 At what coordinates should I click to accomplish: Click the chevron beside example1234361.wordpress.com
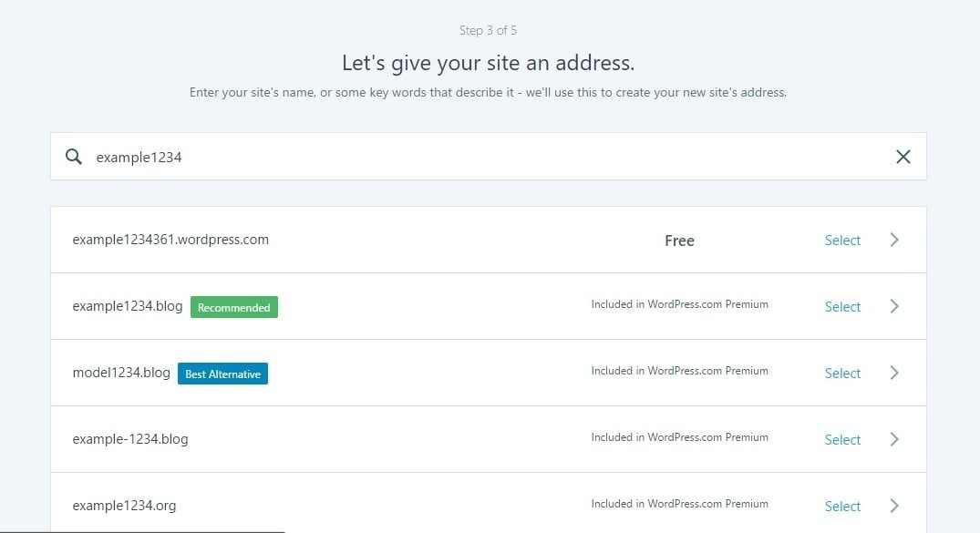click(x=894, y=240)
